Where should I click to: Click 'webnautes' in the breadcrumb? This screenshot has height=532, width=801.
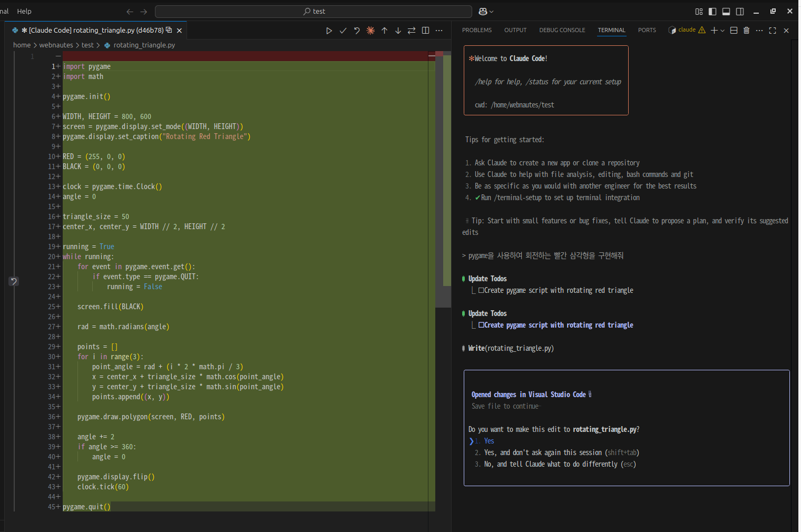pyautogui.click(x=56, y=45)
